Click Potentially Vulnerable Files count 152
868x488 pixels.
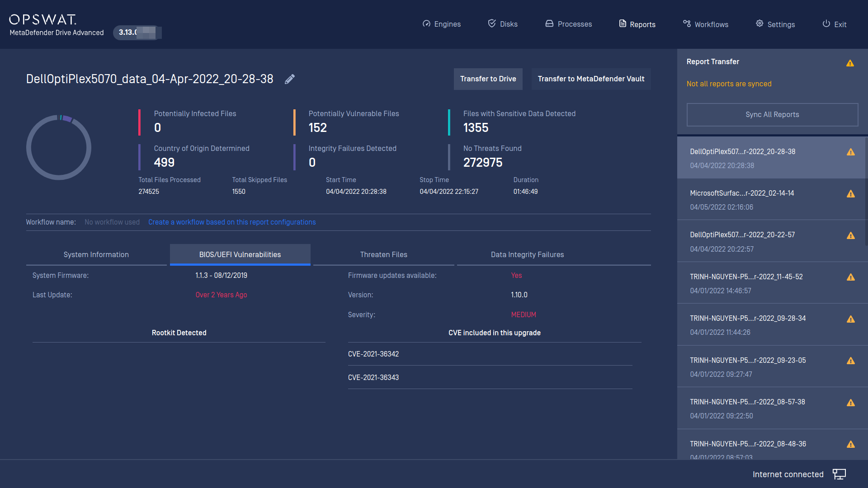[x=318, y=128]
